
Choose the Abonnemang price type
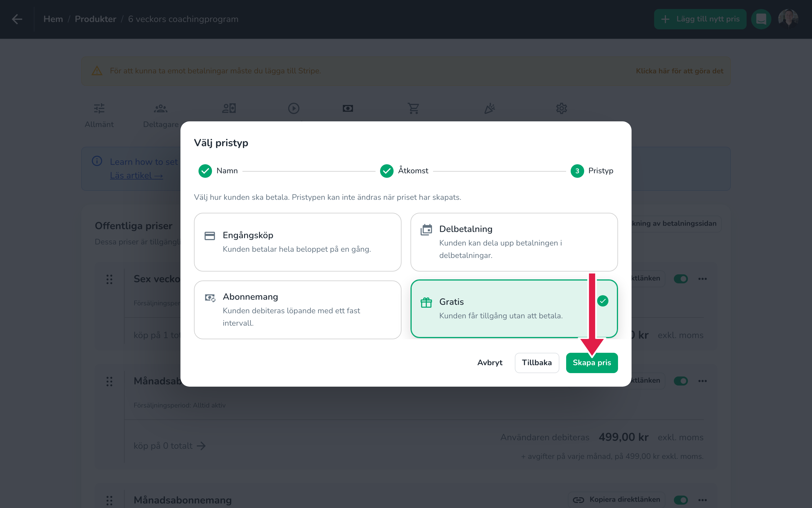tap(297, 310)
